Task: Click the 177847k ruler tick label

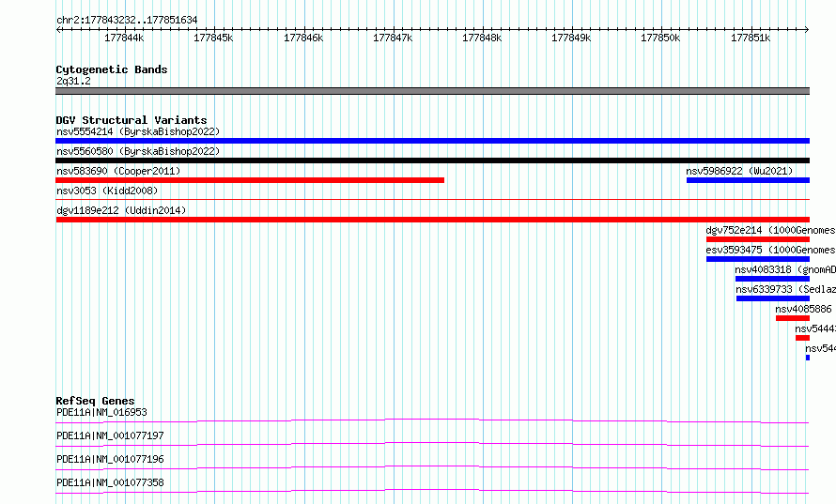Action: tap(393, 38)
